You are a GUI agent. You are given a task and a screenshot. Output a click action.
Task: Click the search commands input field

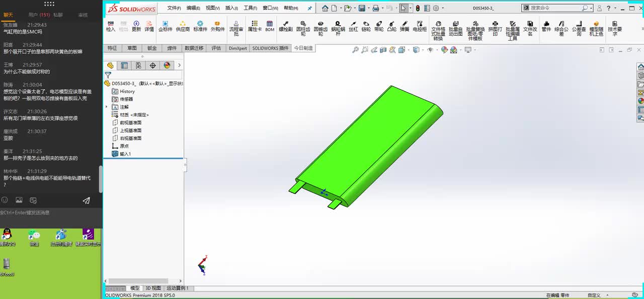click(x=555, y=8)
